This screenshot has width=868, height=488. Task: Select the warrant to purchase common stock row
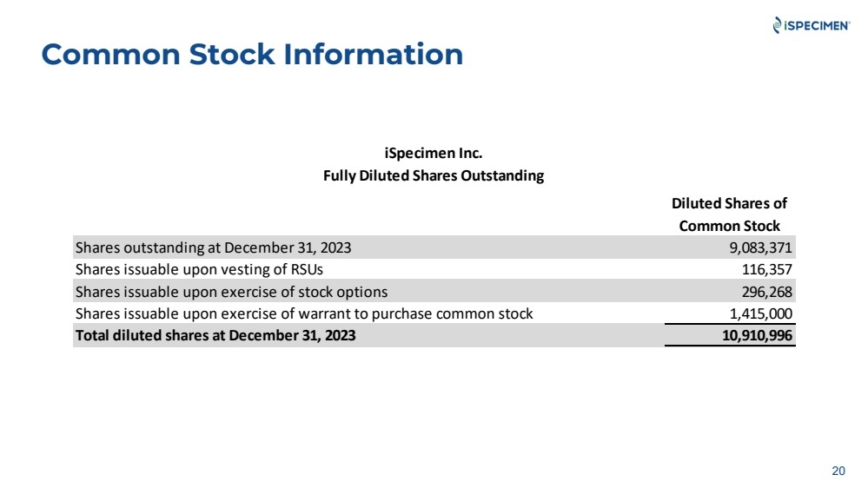point(434,313)
